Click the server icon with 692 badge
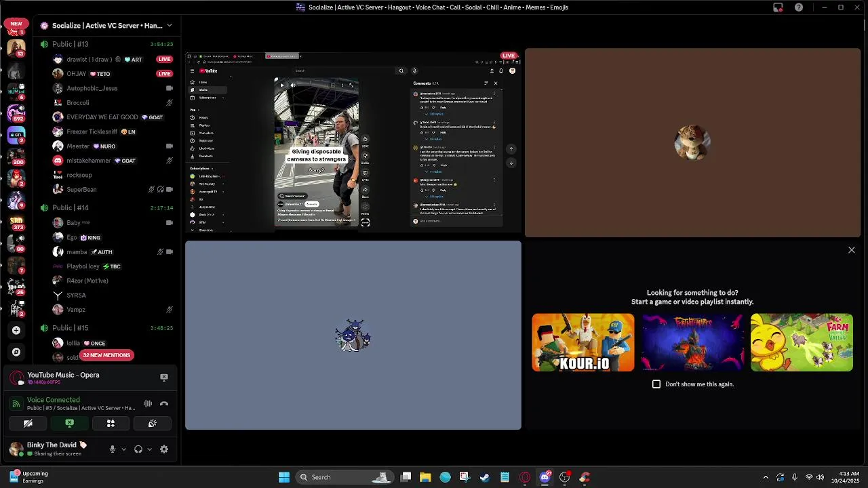Image resolution: width=868 pixels, height=488 pixels. tap(16, 113)
